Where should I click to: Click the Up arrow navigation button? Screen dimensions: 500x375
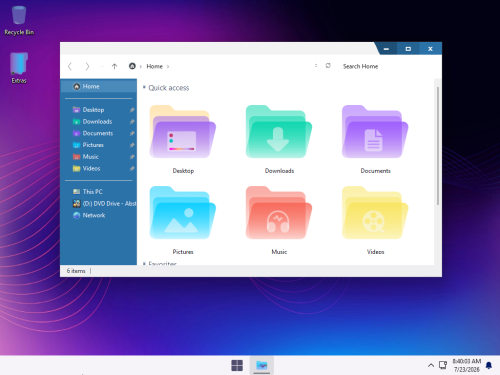pyautogui.click(x=114, y=66)
